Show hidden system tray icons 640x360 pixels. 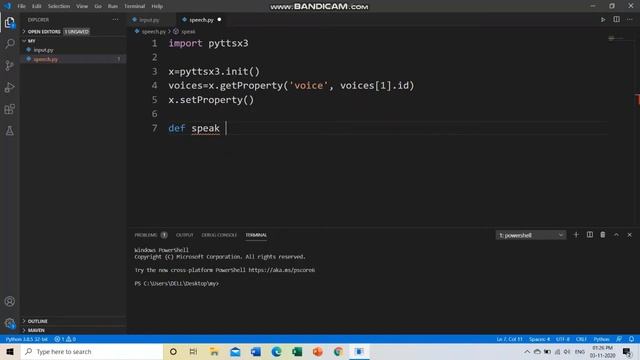coord(527,351)
